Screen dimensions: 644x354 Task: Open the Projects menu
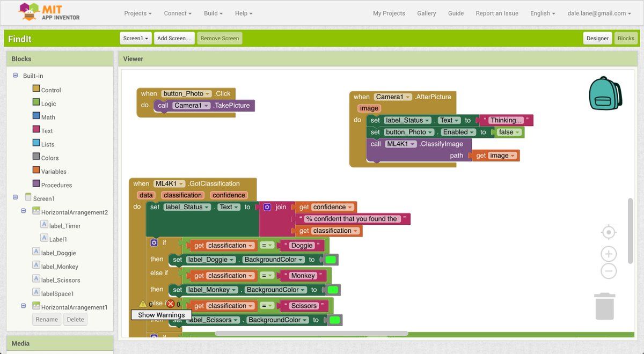click(137, 13)
